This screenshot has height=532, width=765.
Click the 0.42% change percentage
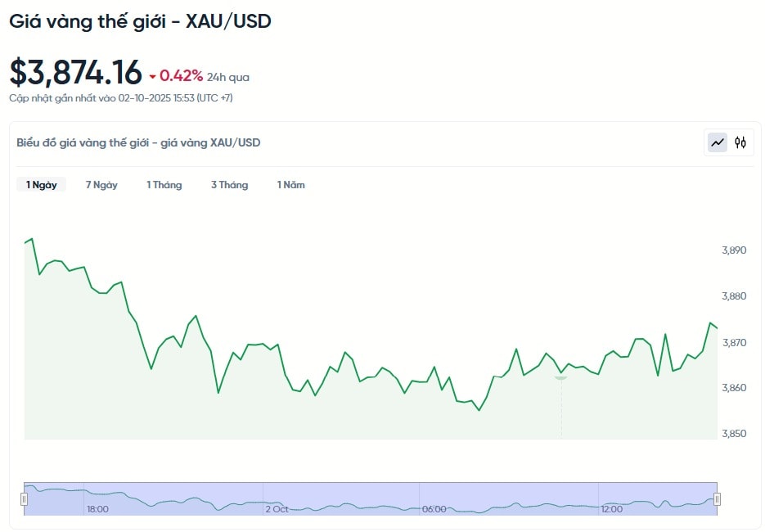pos(181,76)
